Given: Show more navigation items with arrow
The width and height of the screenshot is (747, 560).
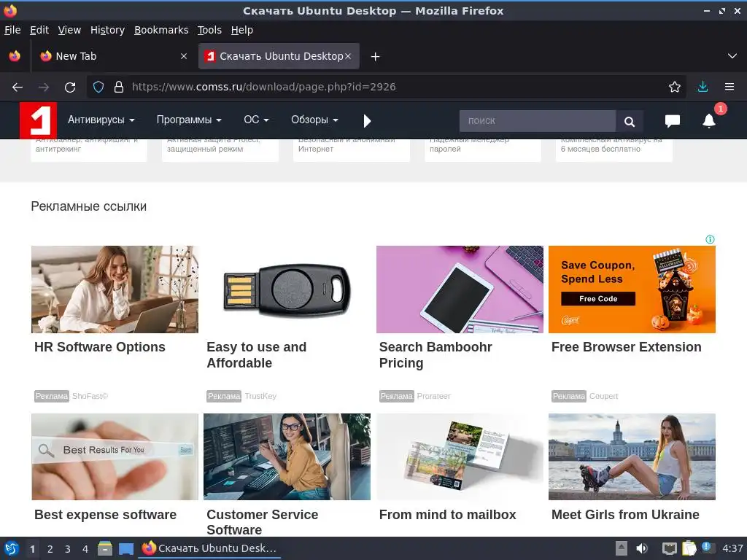Looking at the screenshot, I should [367, 121].
